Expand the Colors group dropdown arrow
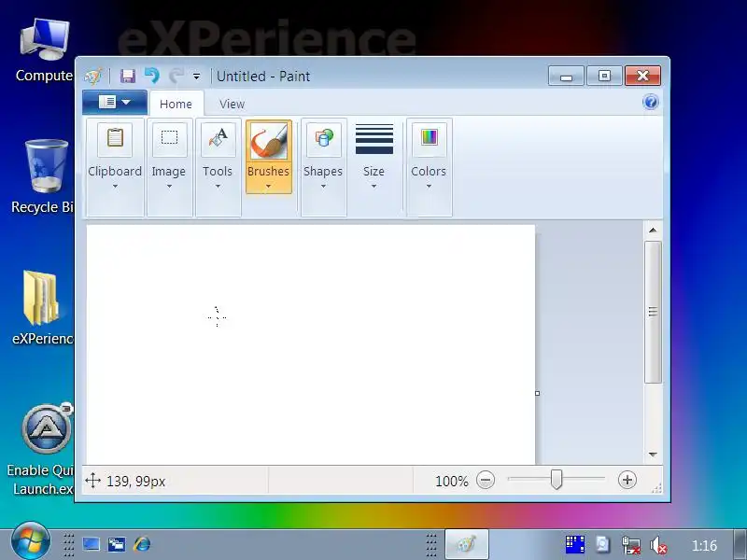This screenshot has height=560, width=747. click(429, 186)
